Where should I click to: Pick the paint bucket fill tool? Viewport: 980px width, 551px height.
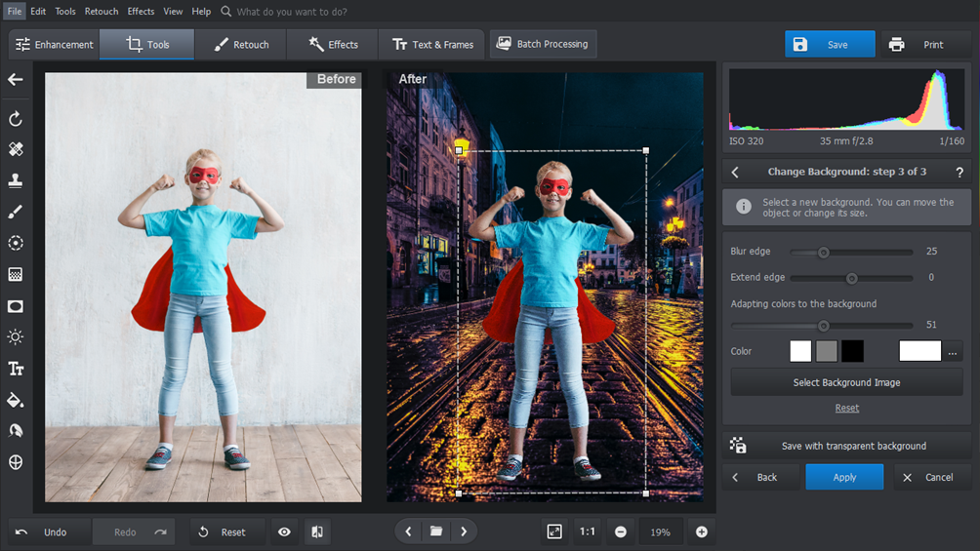[16, 400]
